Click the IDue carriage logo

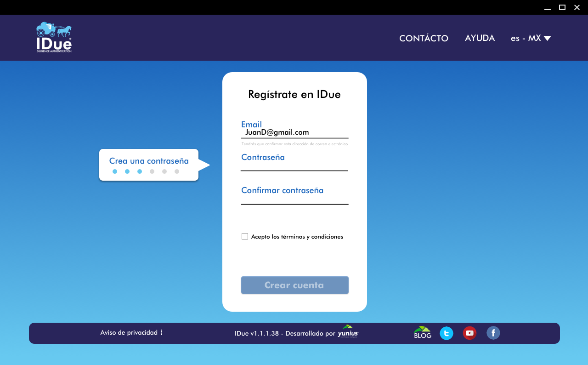tap(54, 37)
